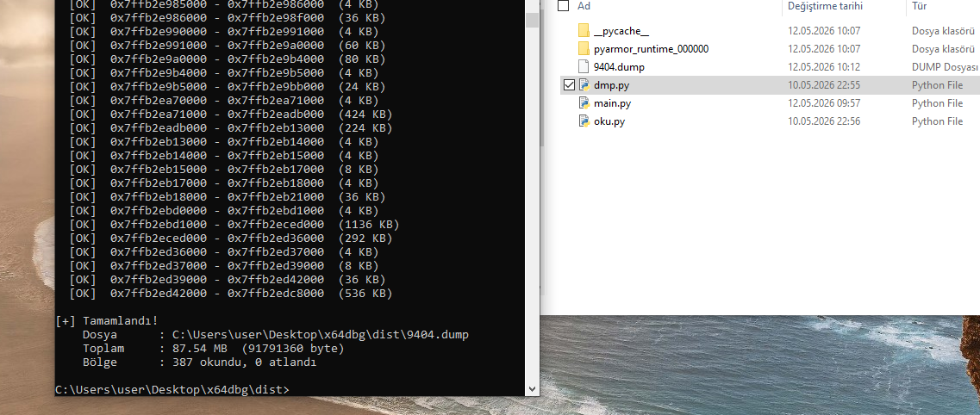Click the console scrollbar down arrow

[x=532, y=389]
